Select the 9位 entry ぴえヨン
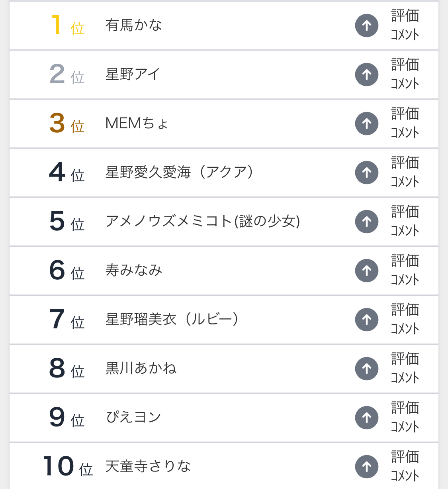Screen dimensions: 448x489 point(133,418)
